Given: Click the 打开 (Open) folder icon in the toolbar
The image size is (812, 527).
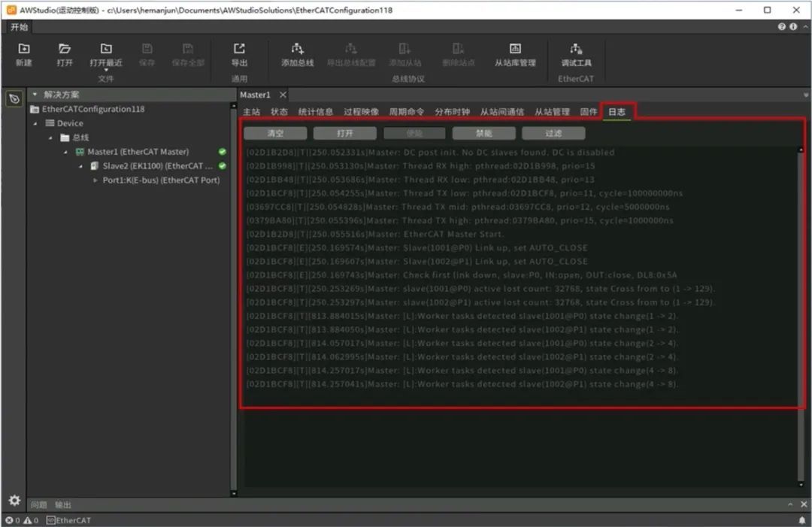Looking at the screenshot, I should pyautogui.click(x=65, y=49).
